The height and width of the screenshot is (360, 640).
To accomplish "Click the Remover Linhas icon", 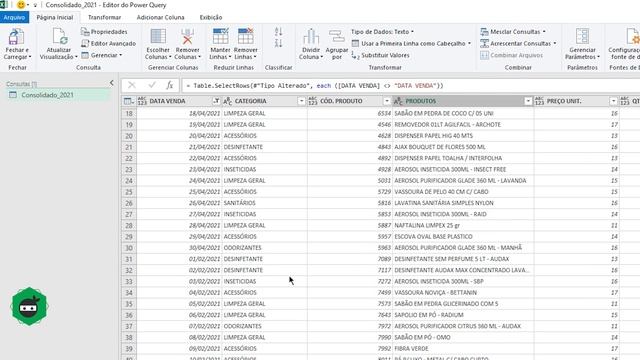I will [245, 37].
